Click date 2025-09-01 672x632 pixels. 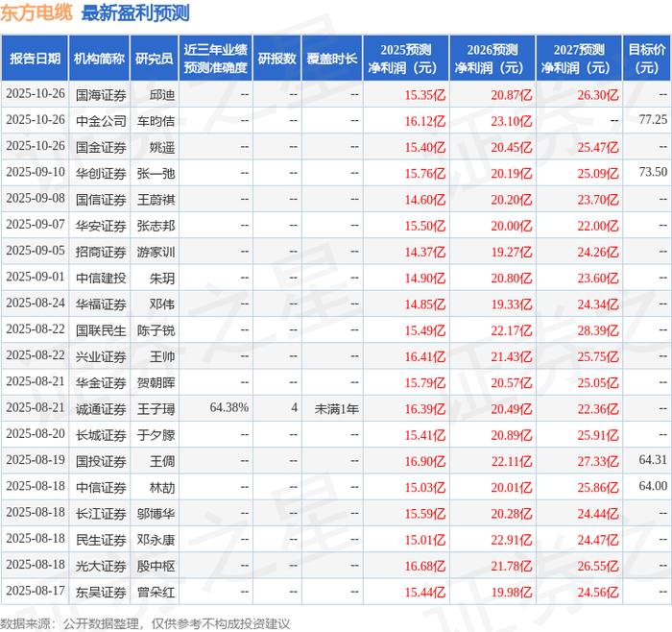coord(36,276)
